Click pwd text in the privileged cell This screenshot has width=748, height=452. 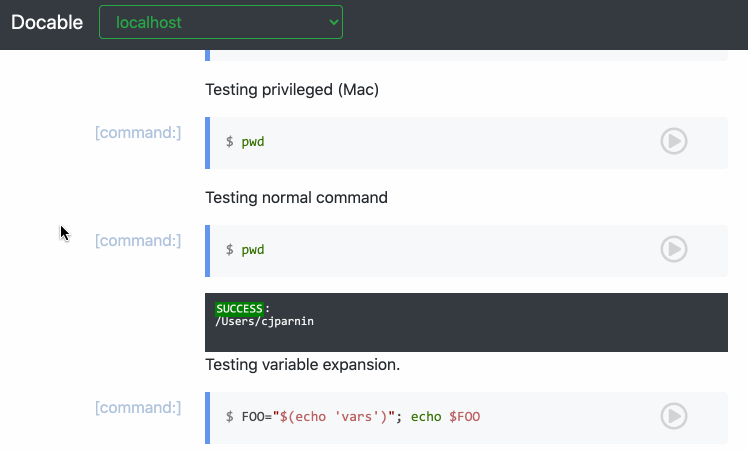coord(253,142)
